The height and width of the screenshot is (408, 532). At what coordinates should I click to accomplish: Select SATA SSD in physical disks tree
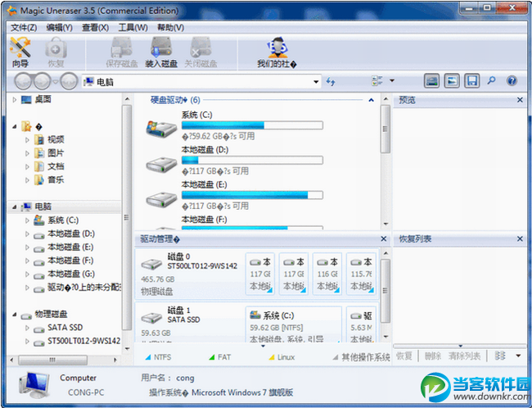(58, 328)
